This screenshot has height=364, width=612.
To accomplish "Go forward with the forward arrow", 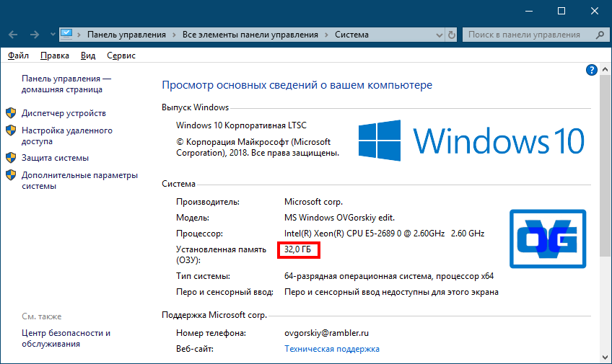I will (35, 35).
